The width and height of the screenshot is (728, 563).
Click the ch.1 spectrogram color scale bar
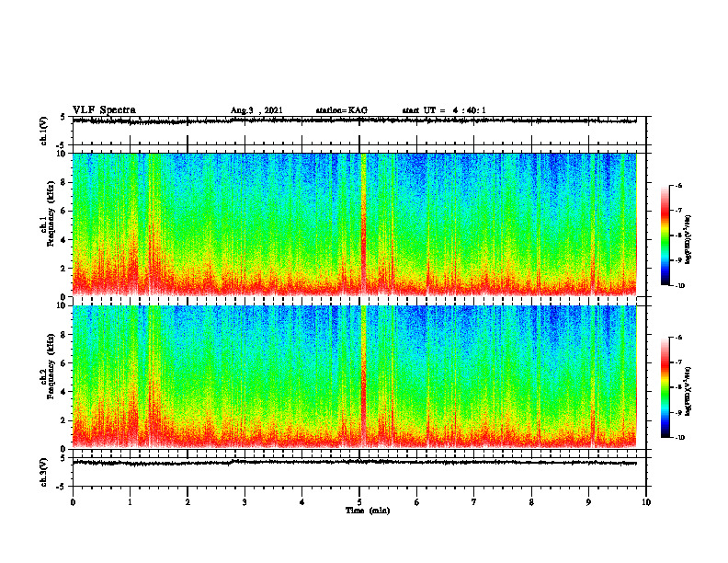click(665, 236)
